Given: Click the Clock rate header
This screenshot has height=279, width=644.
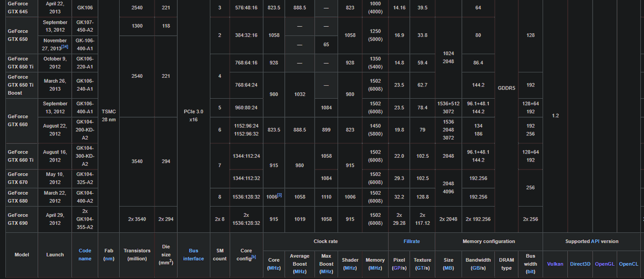Looking at the screenshot, I should 325,241.
